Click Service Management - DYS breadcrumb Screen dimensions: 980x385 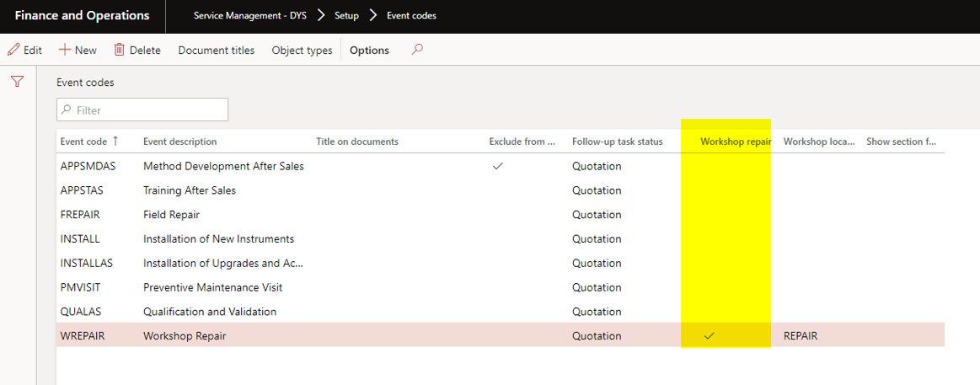pos(249,15)
